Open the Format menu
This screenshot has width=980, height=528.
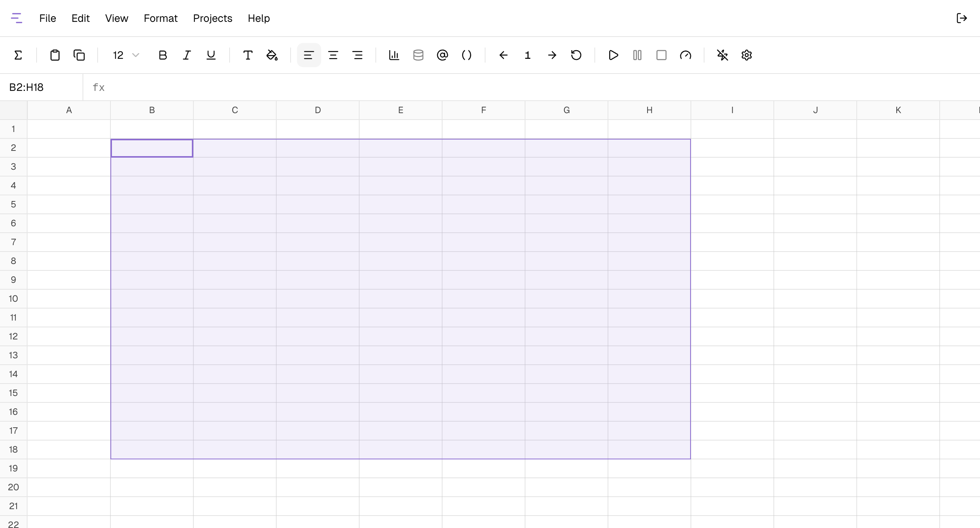161,18
